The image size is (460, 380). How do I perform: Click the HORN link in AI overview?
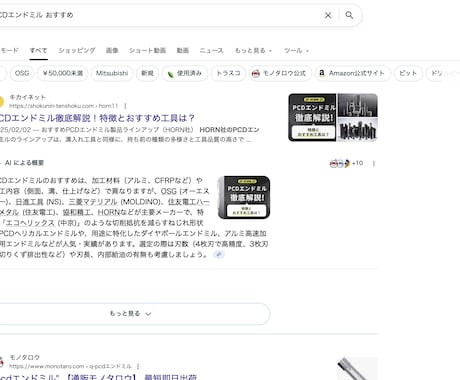pos(109,212)
